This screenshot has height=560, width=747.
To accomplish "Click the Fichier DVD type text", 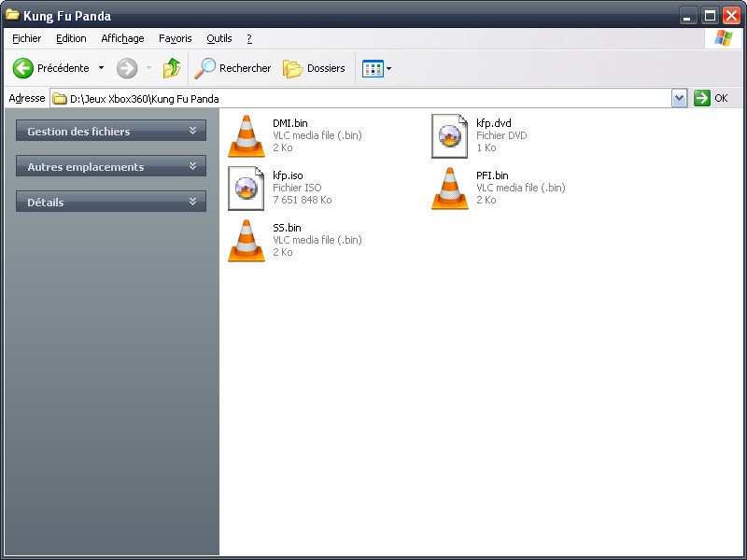I will pos(501,135).
